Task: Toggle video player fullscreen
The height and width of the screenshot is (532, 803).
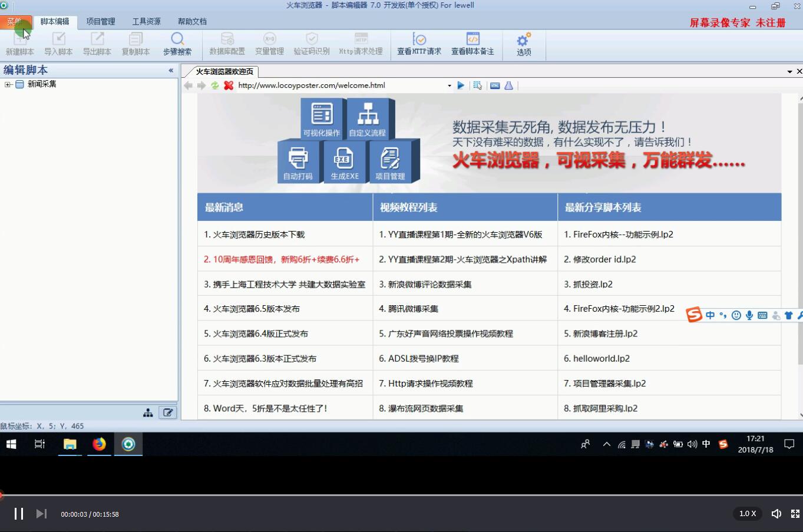Action: (x=795, y=514)
